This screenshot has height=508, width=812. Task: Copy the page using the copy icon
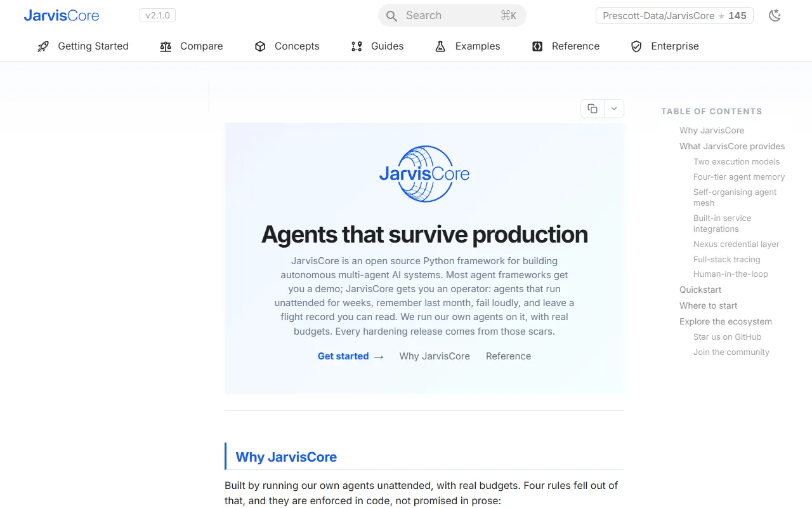point(593,109)
